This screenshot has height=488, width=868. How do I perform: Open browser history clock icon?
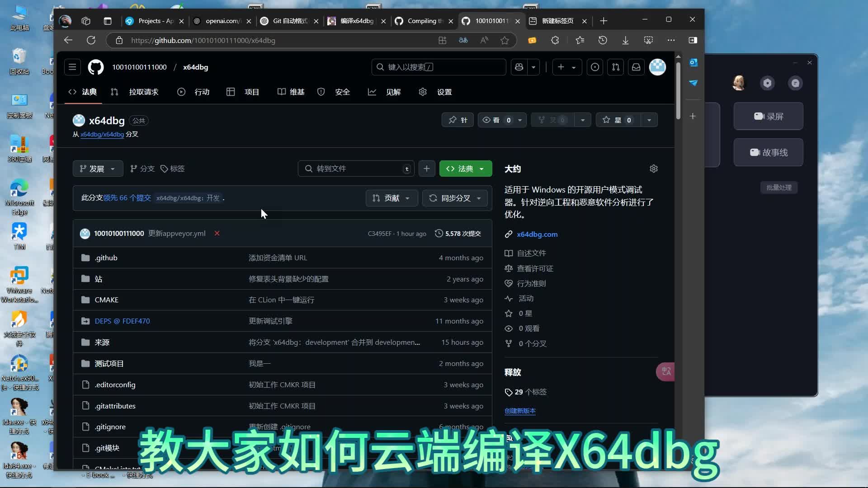tap(603, 40)
